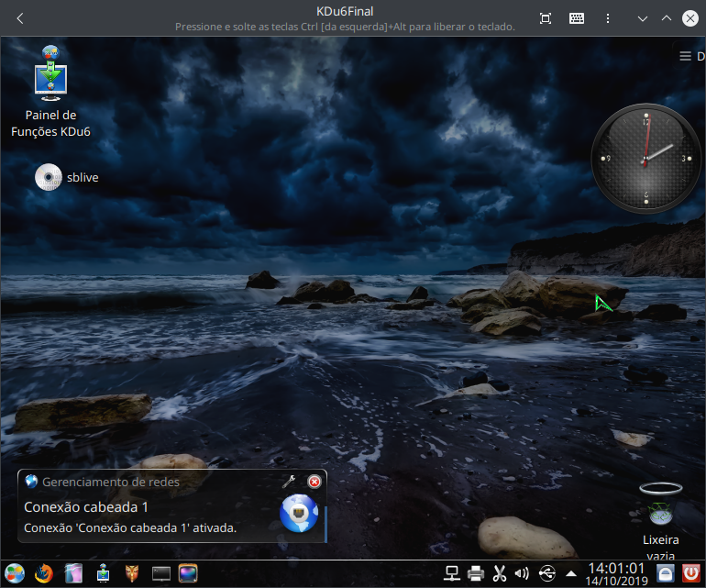Open the clipboard scissors tray icon
Viewport: 706px width, 588px height.
pos(500,574)
